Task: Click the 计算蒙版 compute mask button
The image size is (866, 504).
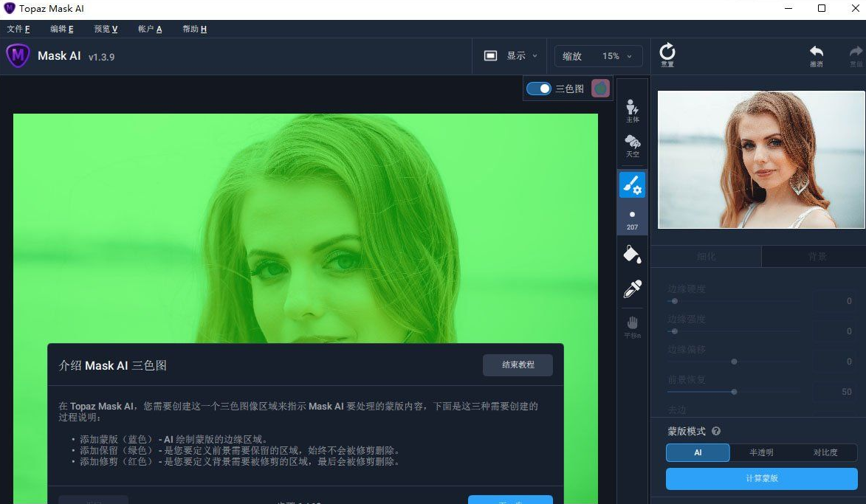Action: click(x=762, y=479)
